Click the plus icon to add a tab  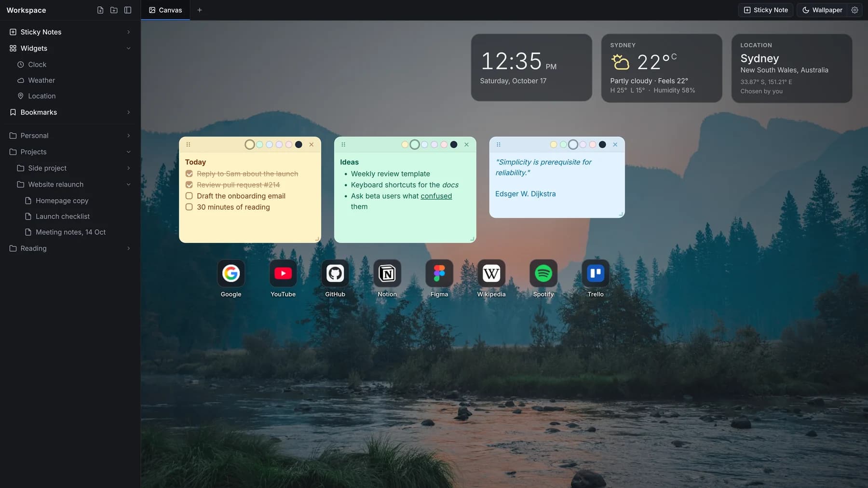pos(200,10)
